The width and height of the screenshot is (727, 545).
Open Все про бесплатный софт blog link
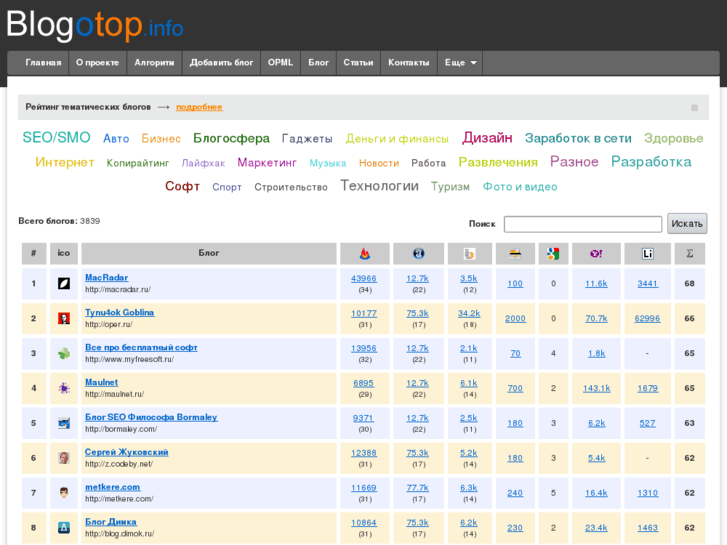pyautogui.click(x=141, y=347)
